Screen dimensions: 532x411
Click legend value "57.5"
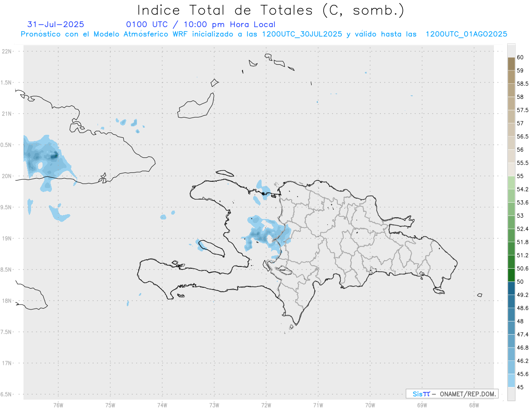[522, 110]
